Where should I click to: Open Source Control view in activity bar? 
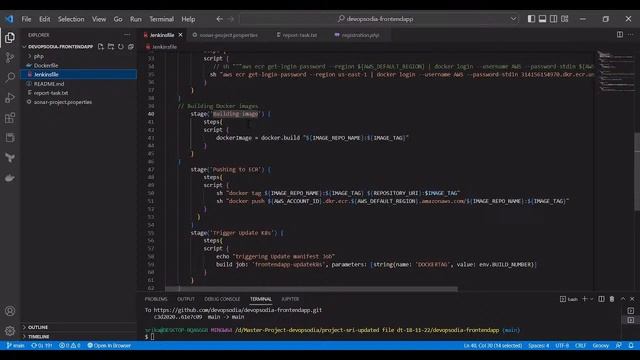[10, 58]
